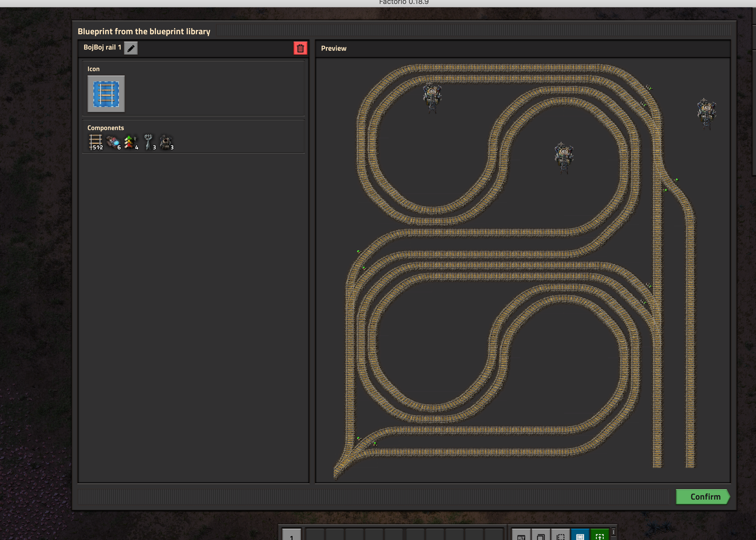756x540 pixels.
Task: Confirm the blueprint settings
Action: pos(703,497)
